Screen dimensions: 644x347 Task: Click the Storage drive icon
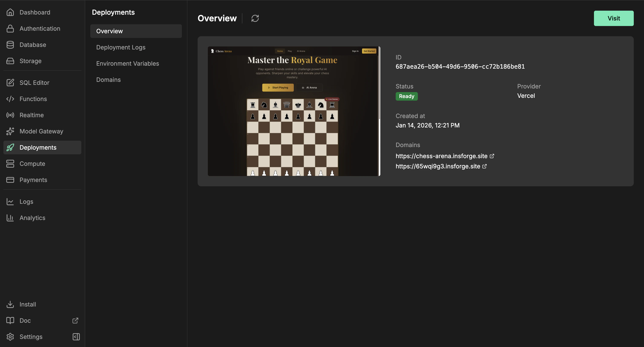[x=10, y=61]
